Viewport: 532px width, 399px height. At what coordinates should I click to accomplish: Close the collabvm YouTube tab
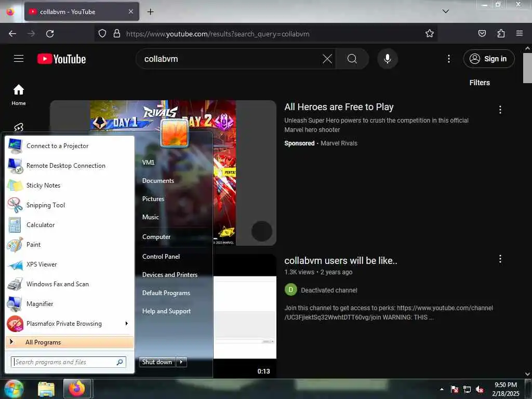(x=131, y=11)
